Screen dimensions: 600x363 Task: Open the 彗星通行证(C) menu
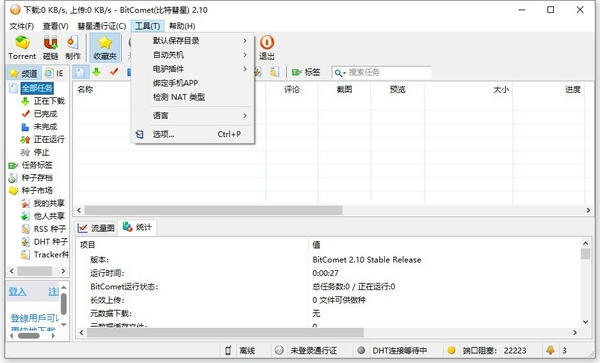coord(101,26)
